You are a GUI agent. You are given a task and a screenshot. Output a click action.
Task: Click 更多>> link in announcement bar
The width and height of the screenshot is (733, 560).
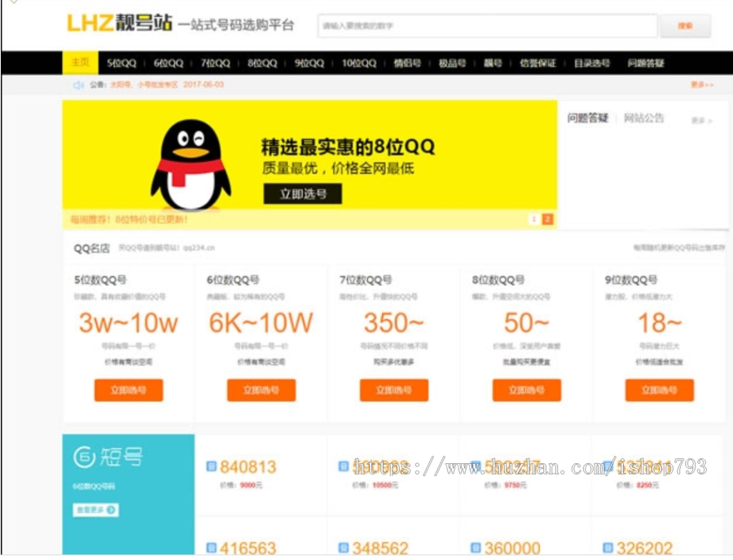tap(702, 85)
